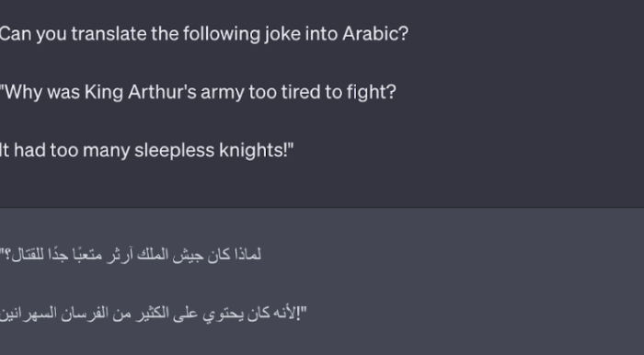
Task: Click the 'Can you translate' prompt line
Action: (204, 34)
